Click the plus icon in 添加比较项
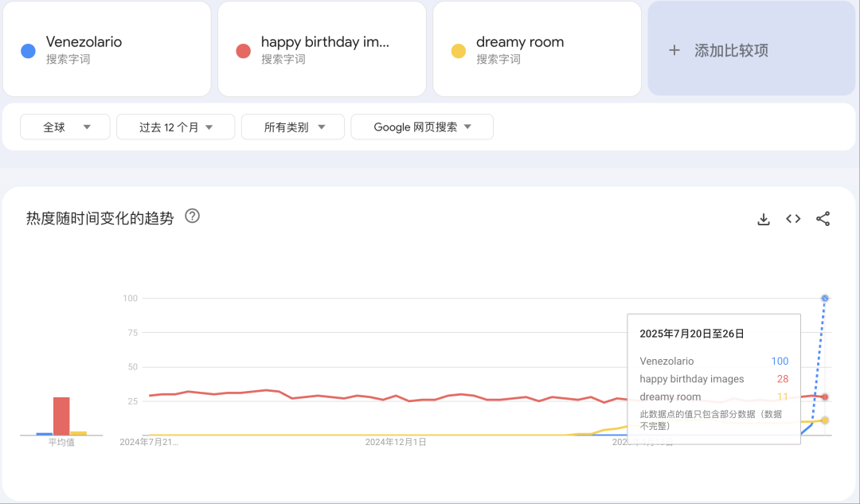The height and width of the screenshot is (504, 860). click(x=674, y=49)
